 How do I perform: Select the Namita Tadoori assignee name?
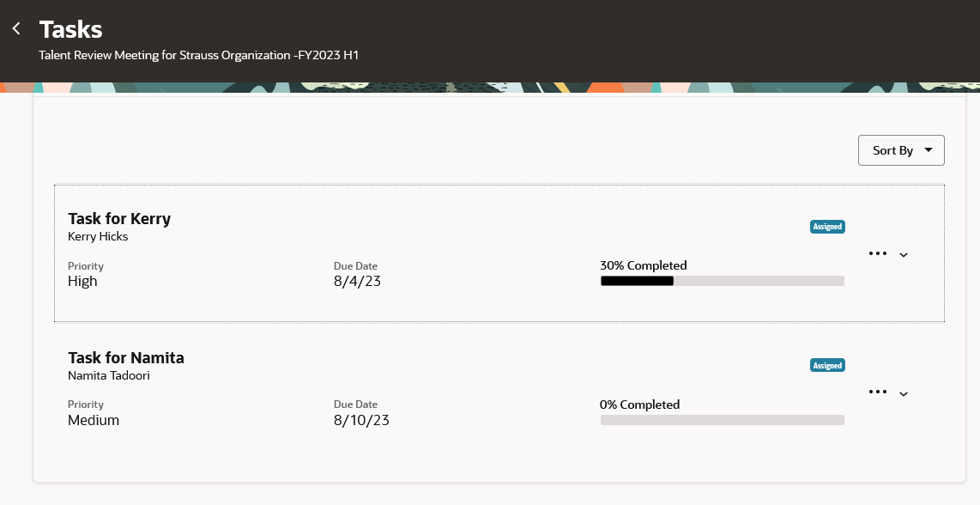pos(109,375)
